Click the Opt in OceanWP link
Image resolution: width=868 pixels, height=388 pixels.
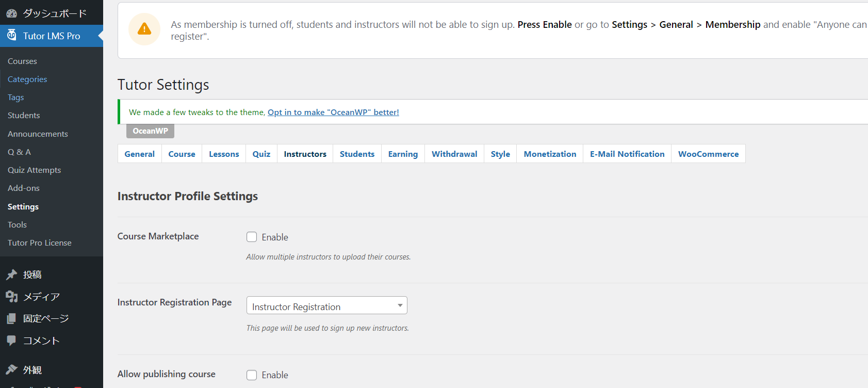point(333,112)
